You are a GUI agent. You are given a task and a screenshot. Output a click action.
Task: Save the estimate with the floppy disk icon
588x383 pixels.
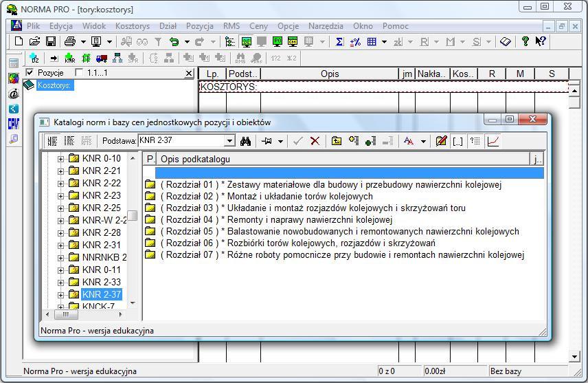pos(51,41)
